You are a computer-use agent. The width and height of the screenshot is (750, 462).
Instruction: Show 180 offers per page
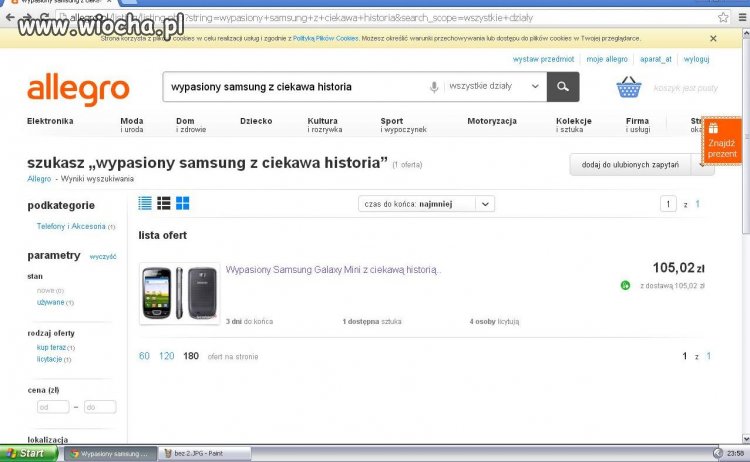coord(191,356)
